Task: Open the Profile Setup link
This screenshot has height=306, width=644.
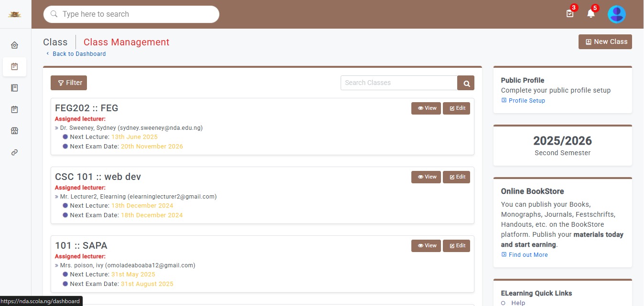Action: tap(526, 101)
